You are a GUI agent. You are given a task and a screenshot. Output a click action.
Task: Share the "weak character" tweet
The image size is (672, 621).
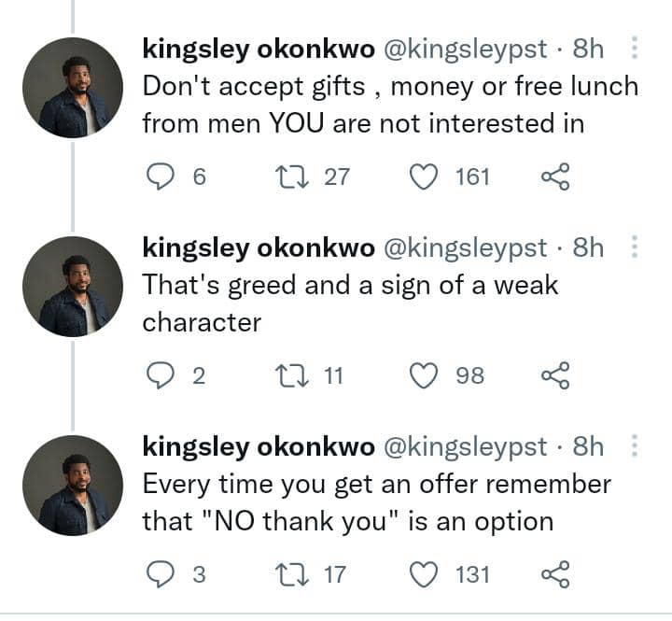coord(555,375)
